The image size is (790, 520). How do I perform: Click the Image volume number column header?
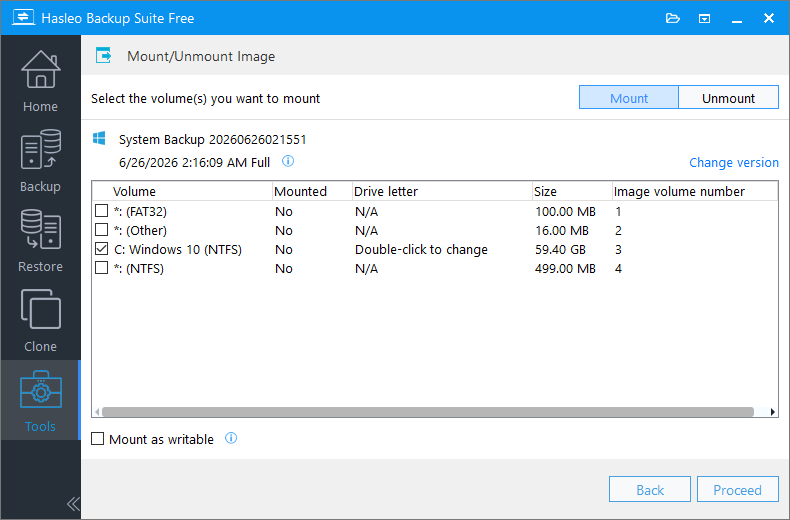(695, 191)
